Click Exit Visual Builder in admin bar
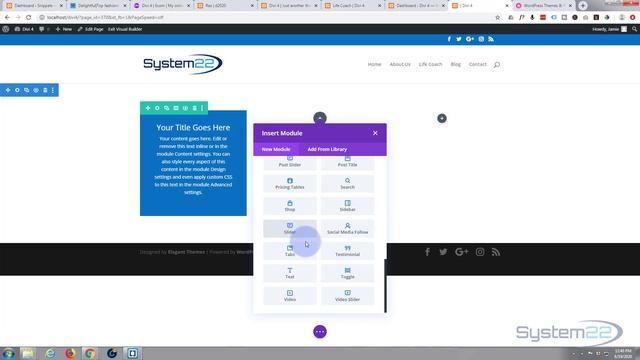Screen dimensions: 640x360 point(125,29)
